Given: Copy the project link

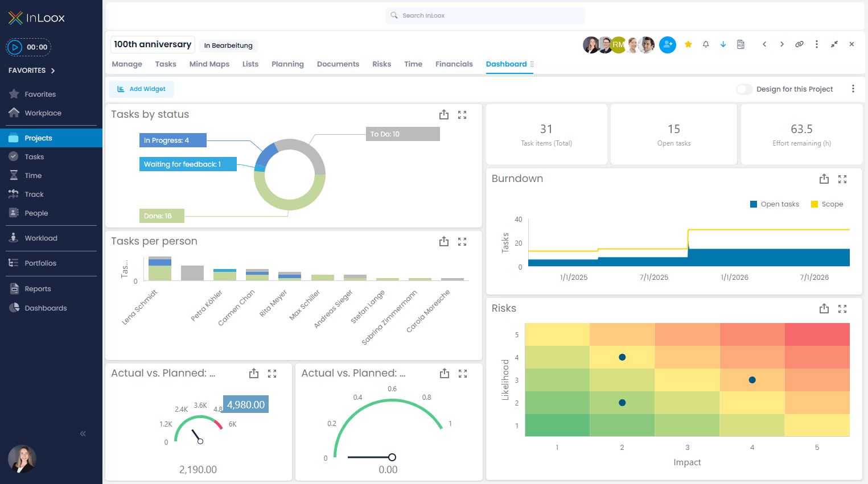Looking at the screenshot, I should tap(799, 44).
